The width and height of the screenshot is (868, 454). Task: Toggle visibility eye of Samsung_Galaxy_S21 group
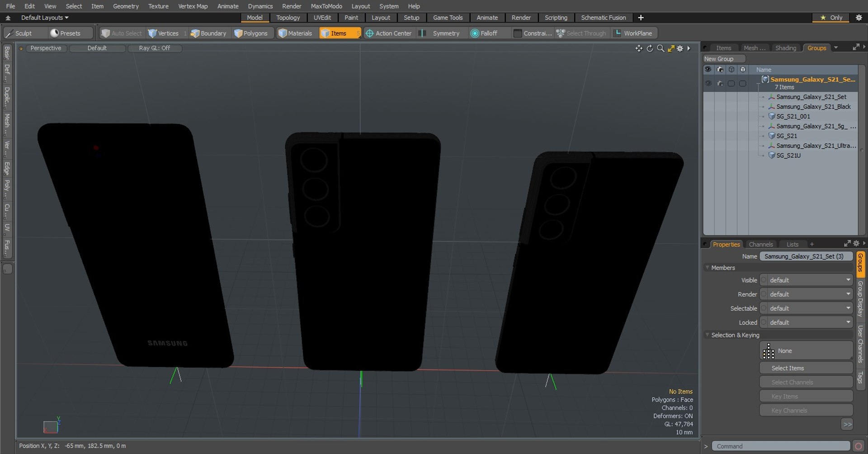coord(708,83)
